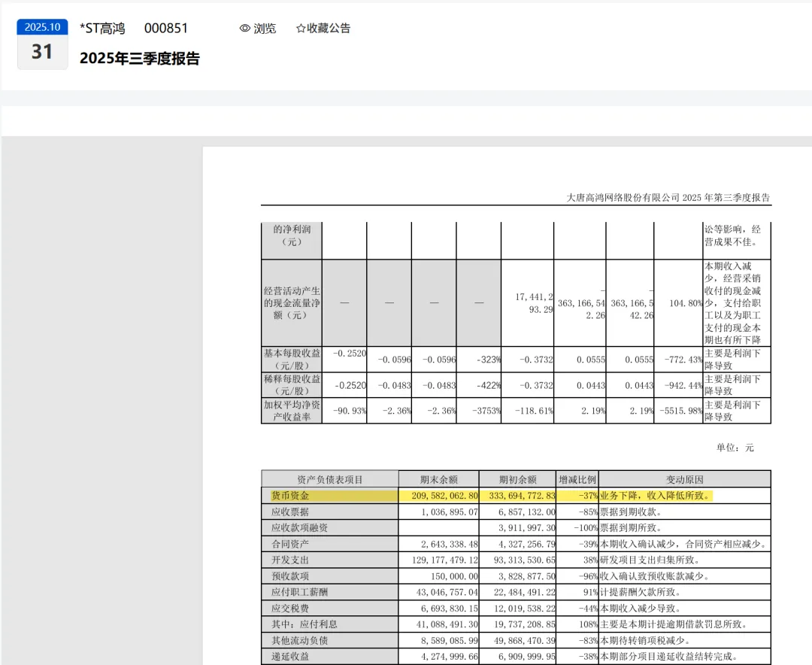The height and width of the screenshot is (665, 812).
Task: Click value 4,274,999.66
Action: [x=450, y=656]
